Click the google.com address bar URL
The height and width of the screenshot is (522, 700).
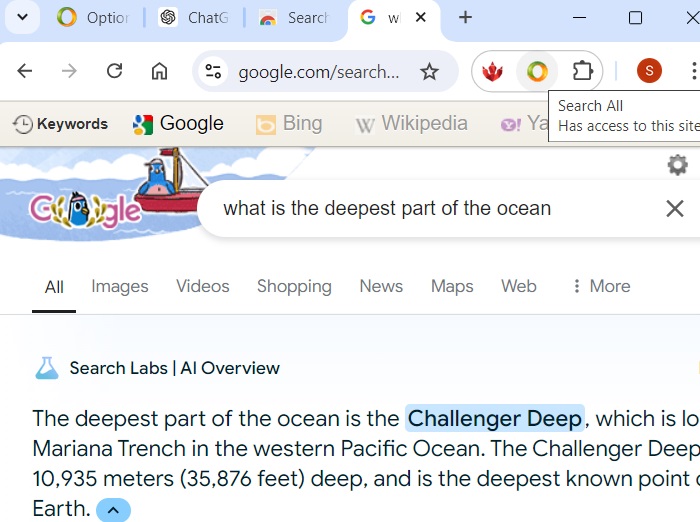(319, 71)
